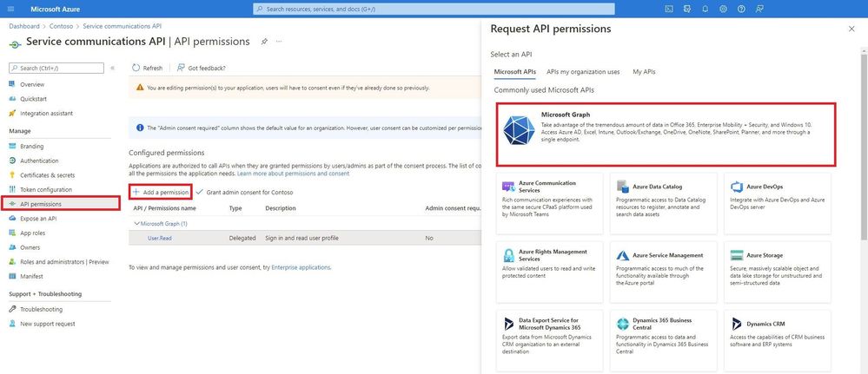Open Manifest in left menu

coord(31,276)
